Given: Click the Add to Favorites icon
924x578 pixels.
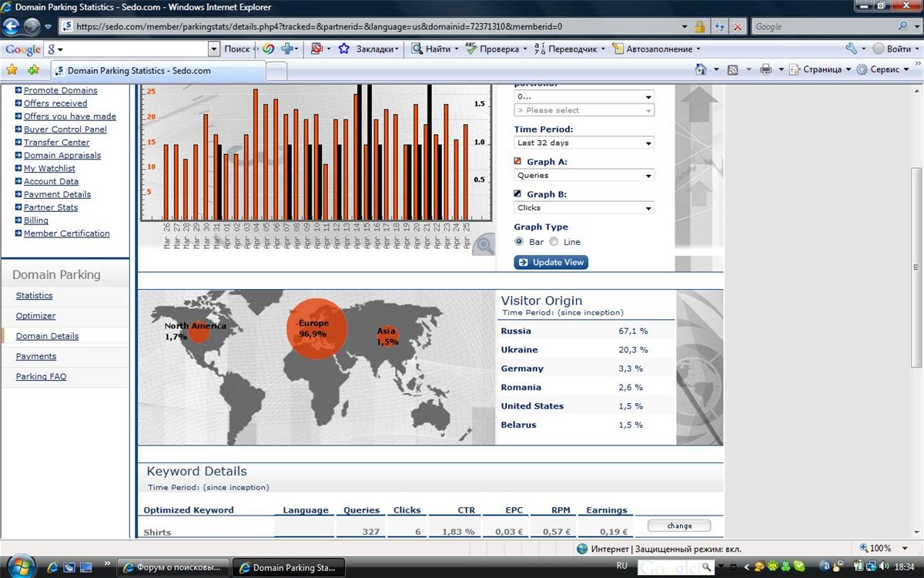Looking at the screenshot, I should [33, 70].
